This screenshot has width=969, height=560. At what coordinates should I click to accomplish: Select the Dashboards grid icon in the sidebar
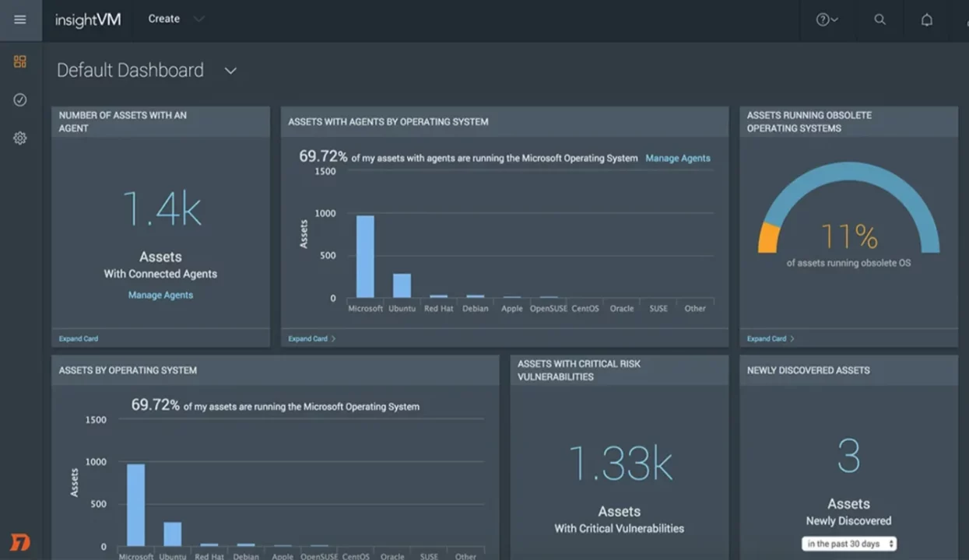pos(20,61)
